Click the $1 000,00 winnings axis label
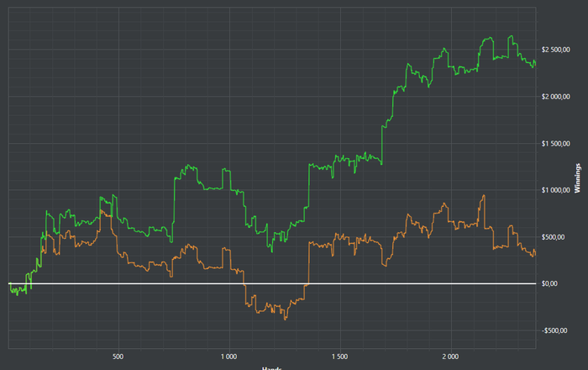The image size is (588, 370). click(x=556, y=190)
